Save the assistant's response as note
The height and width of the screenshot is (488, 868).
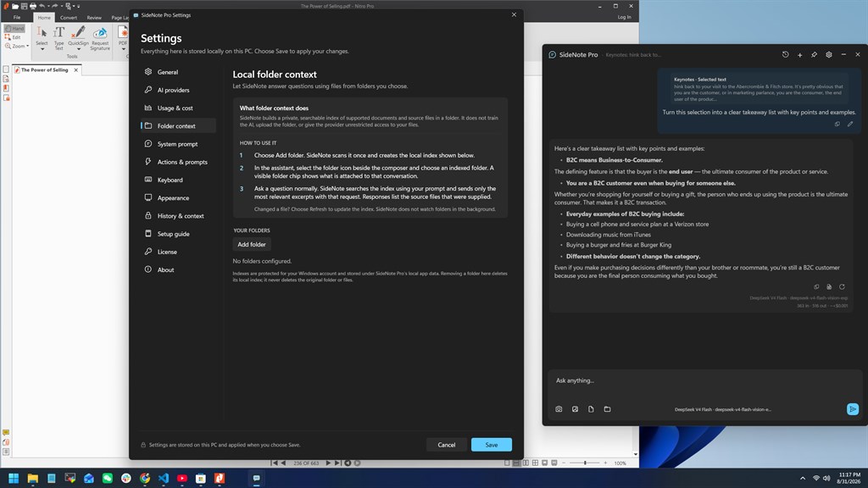click(829, 286)
